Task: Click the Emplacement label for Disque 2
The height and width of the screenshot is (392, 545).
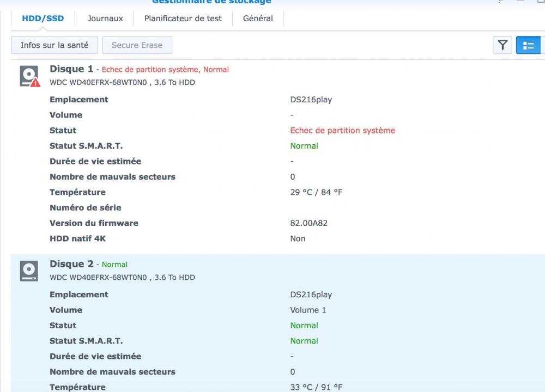Action: [x=79, y=295]
